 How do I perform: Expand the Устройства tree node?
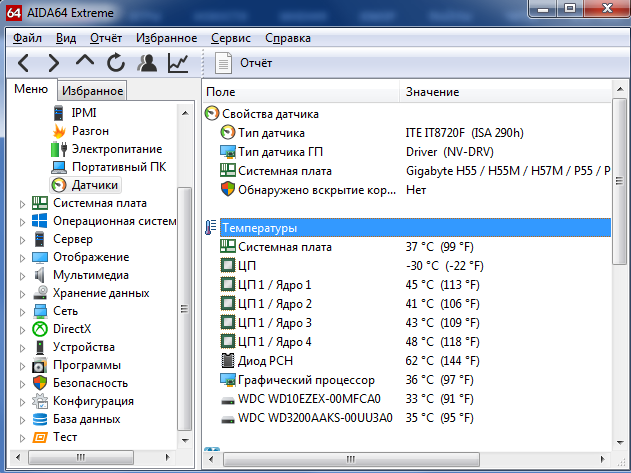tap(22, 348)
